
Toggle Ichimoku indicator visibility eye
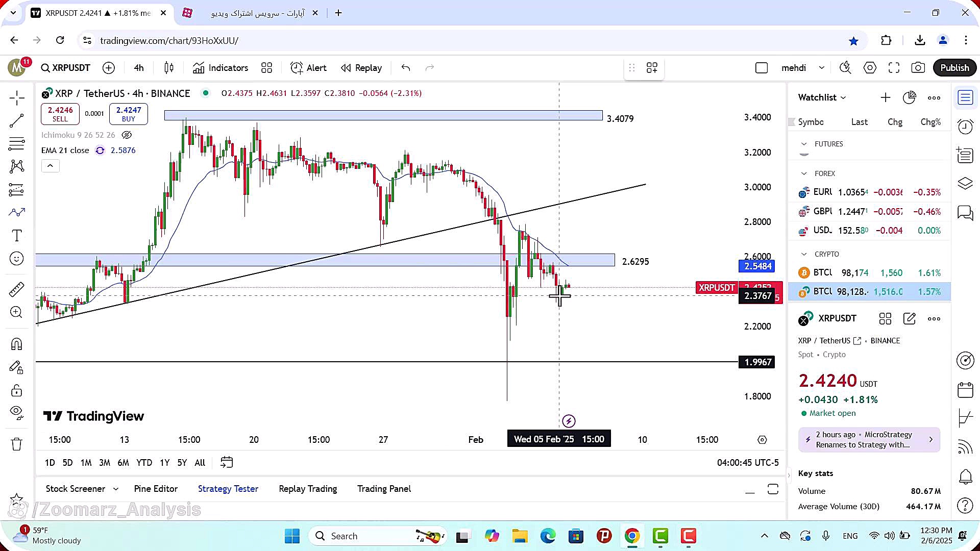pos(127,135)
